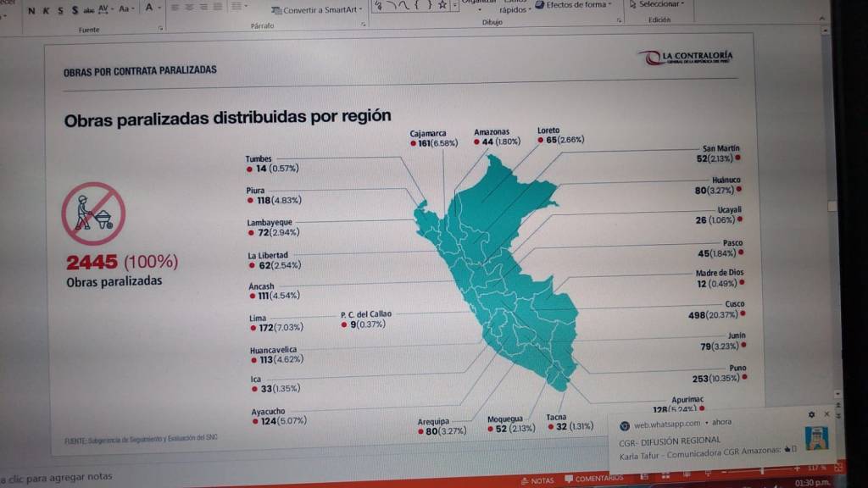Toggle italic (K) formatting
This screenshot has height=488, width=868.
47,10
